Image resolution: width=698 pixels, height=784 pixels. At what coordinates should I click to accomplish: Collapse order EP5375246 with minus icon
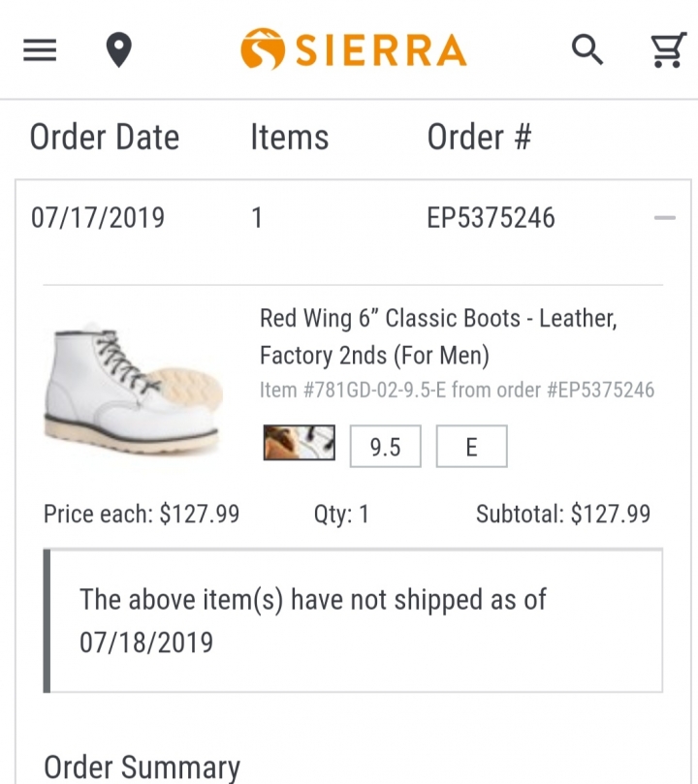click(664, 217)
